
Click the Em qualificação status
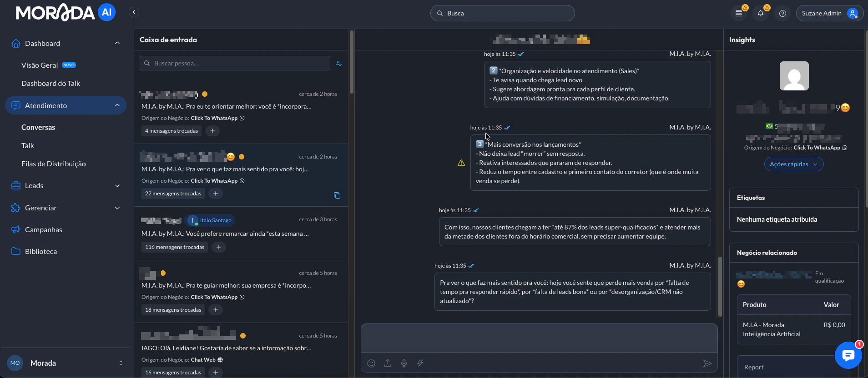pos(829,277)
